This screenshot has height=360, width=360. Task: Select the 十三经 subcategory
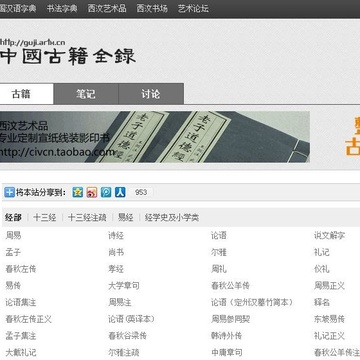tap(45, 218)
